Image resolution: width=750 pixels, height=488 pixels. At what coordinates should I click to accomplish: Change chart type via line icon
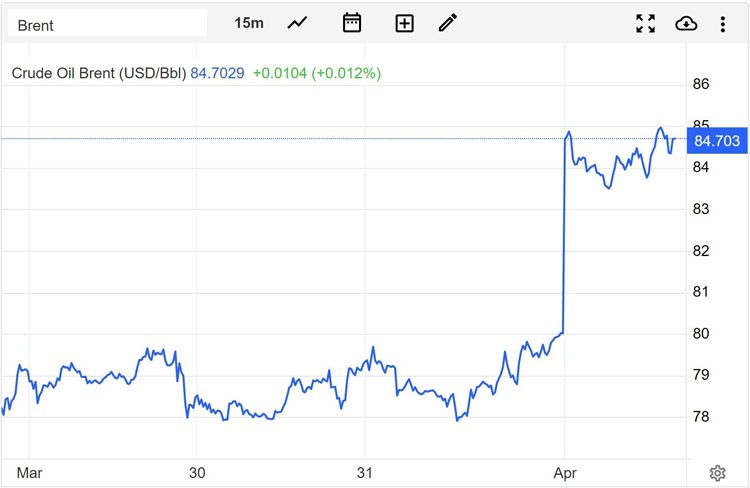[297, 23]
